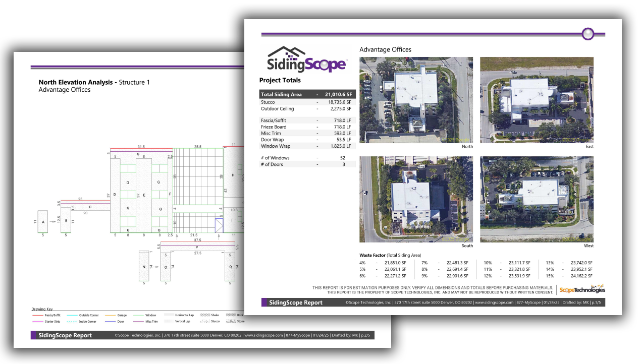Select the Door Wrap 53.5 LF row
Screen dimensions: 639x364
(x=307, y=140)
